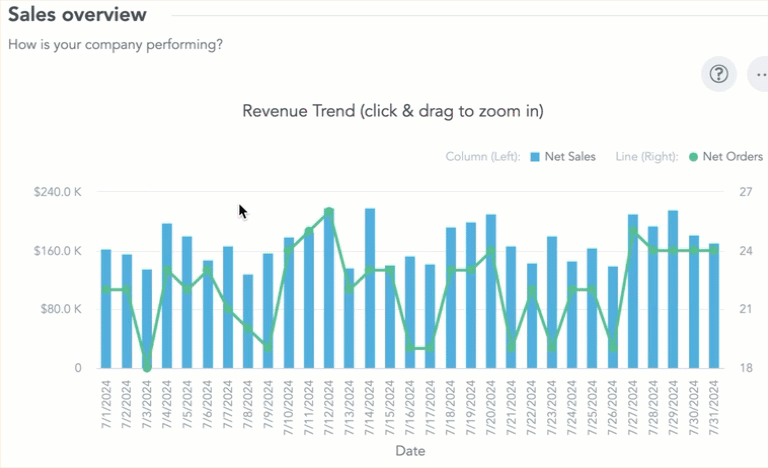Click the Net Sales bar for 7/14/2024
The height and width of the screenshot is (468, 768).
(x=370, y=288)
